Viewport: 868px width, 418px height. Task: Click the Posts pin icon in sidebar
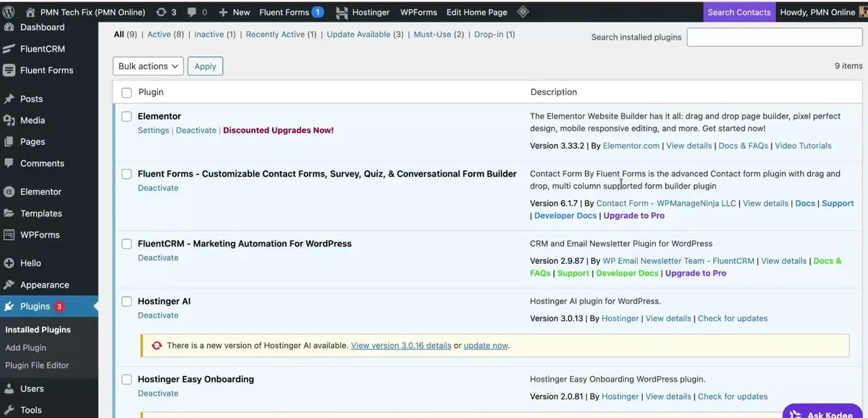(9, 99)
